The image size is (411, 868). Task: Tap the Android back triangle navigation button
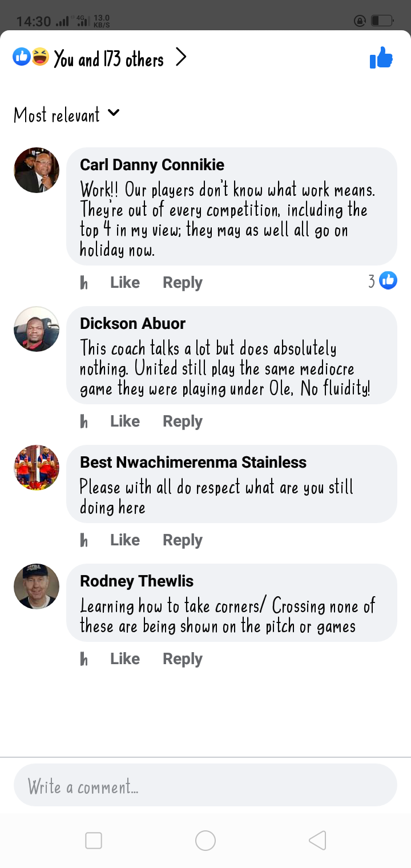point(317,841)
